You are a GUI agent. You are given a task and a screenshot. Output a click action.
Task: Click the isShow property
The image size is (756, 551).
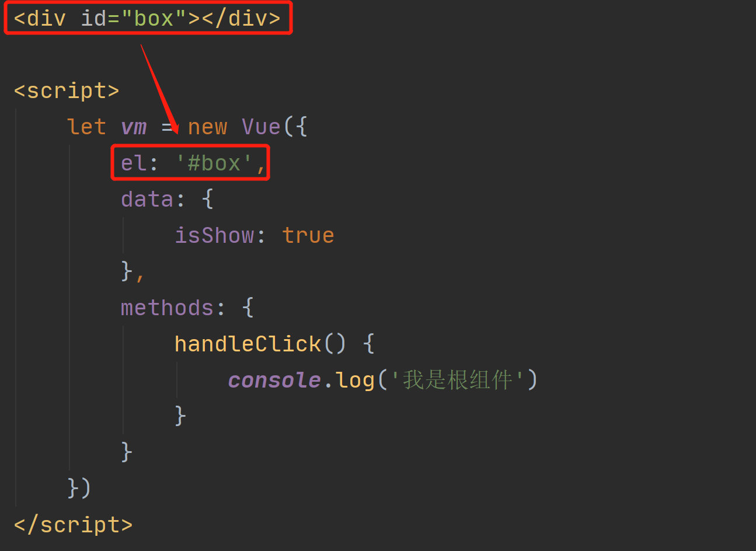(x=214, y=236)
